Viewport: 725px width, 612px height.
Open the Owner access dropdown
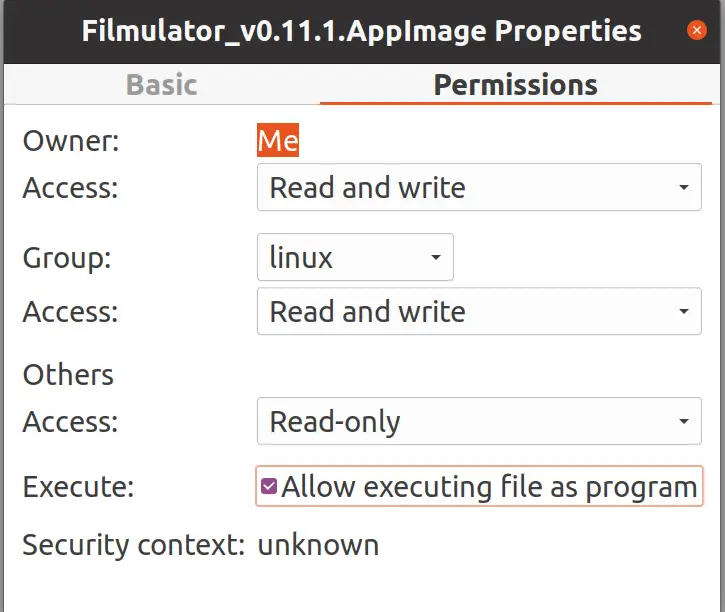point(479,187)
